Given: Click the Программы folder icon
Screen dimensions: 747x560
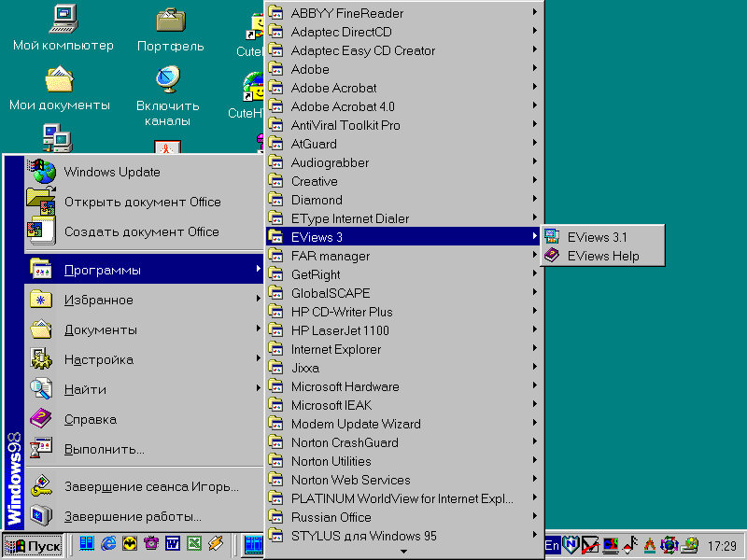Looking at the screenshot, I should point(41,270).
